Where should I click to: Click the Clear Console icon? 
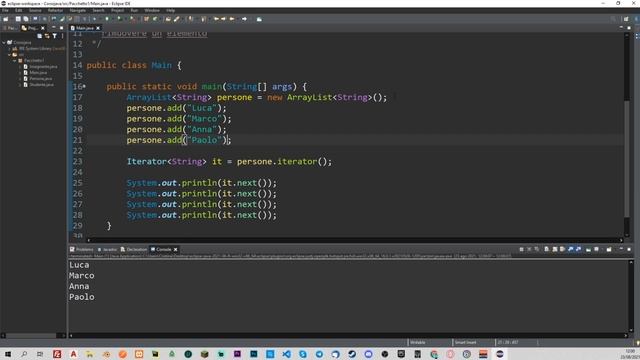(547, 249)
